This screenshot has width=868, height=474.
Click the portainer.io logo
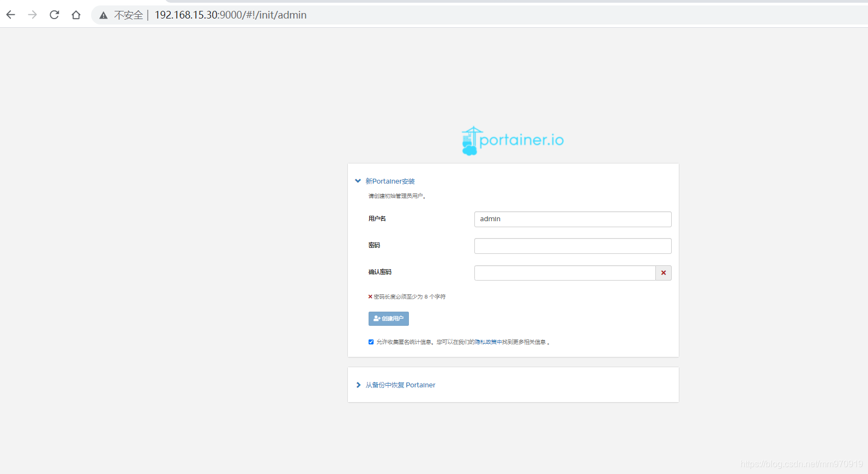(513, 141)
